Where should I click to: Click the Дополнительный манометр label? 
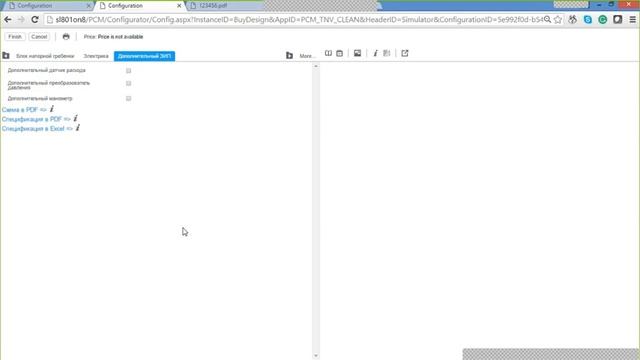point(40,98)
